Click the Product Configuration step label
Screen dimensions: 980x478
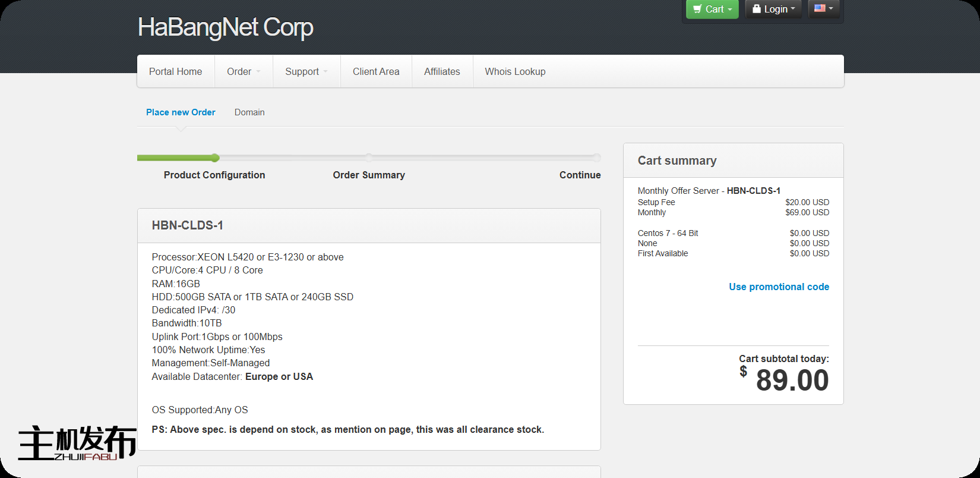point(214,175)
